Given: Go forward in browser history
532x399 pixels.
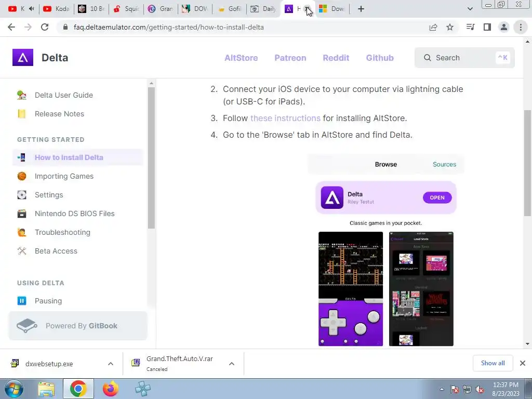Looking at the screenshot, I should pos(28,27).
